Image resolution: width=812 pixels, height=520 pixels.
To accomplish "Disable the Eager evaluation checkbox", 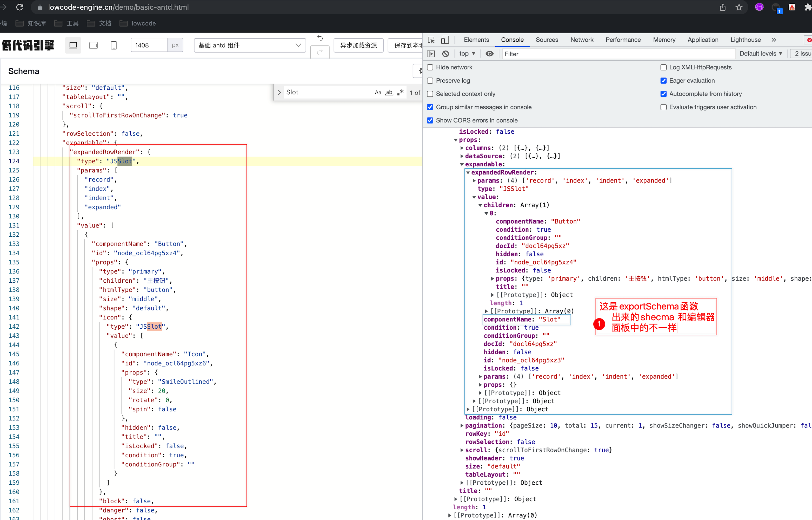I will tap(663, 81).
